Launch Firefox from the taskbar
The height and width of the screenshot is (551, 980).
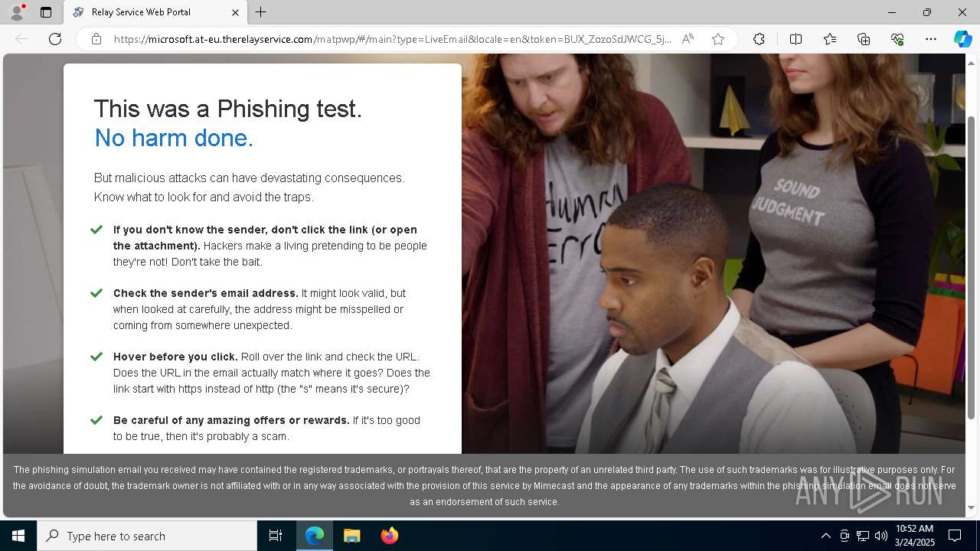coord(390,536)
